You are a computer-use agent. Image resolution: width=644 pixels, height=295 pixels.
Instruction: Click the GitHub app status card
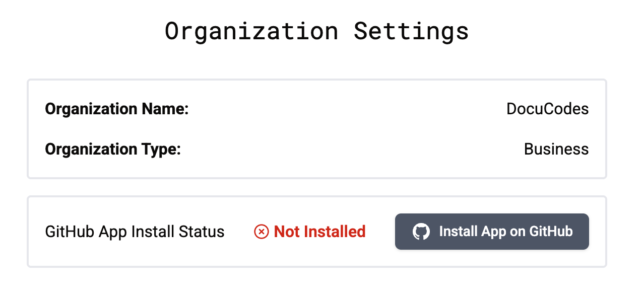(x=316, y=231)
